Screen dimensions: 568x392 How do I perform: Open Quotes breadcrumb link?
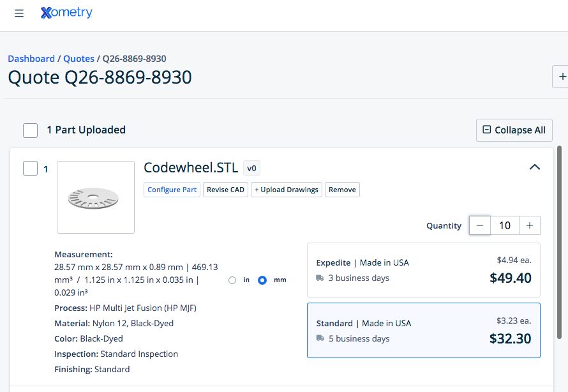[78, 59]
